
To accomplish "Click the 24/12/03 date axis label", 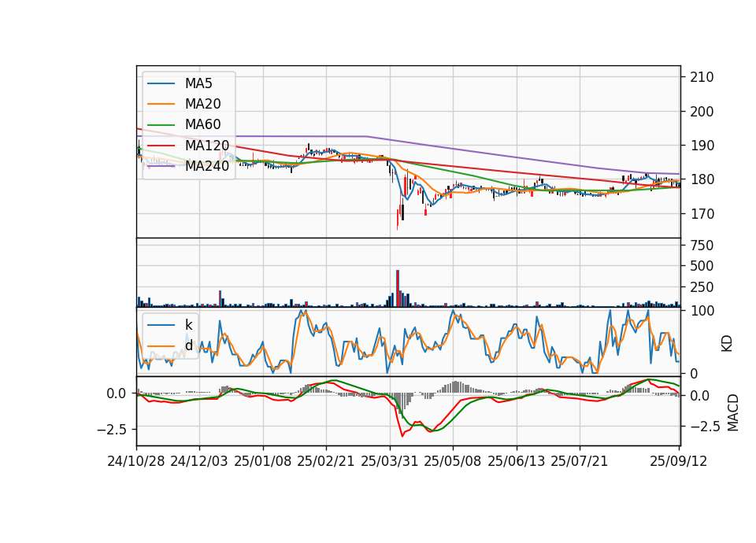I will pos(199,461).
